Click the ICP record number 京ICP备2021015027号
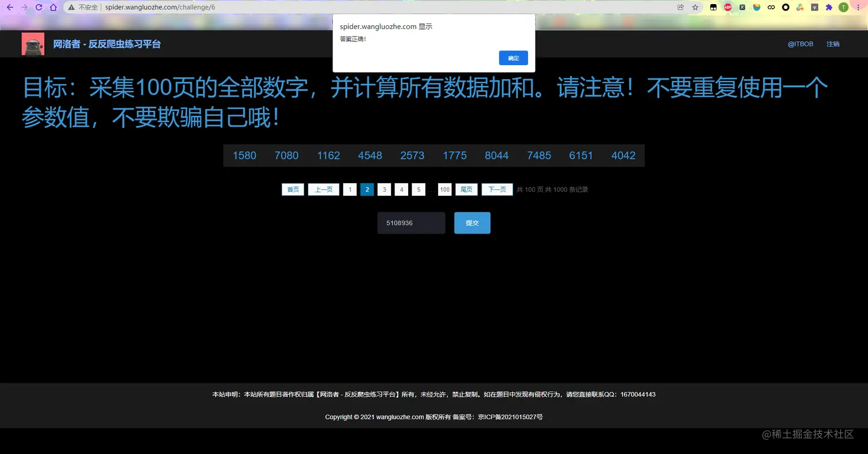The width and height of the screenshot is (868, 454). point(510,417)
